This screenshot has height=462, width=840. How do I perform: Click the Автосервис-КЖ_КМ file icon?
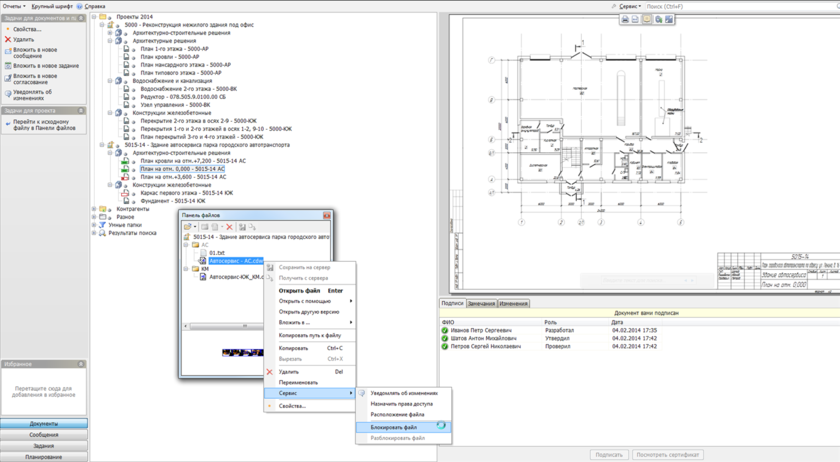coord(203,277)
